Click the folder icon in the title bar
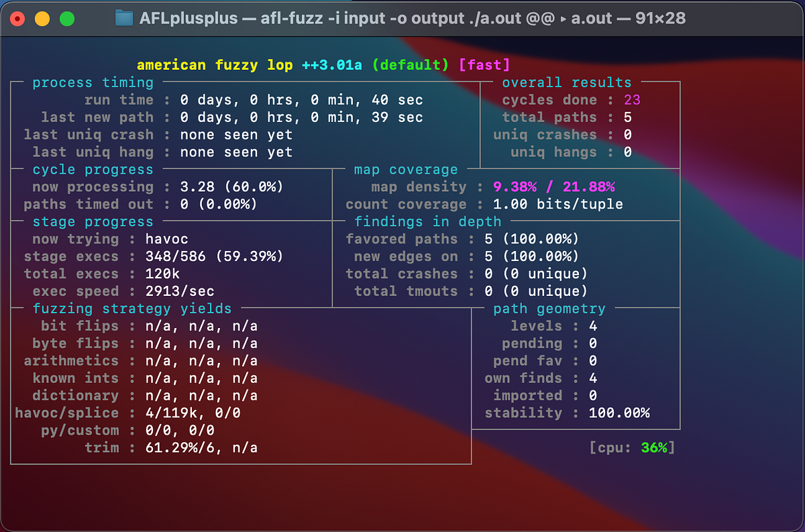805x532 pixels. click(123, 18)
